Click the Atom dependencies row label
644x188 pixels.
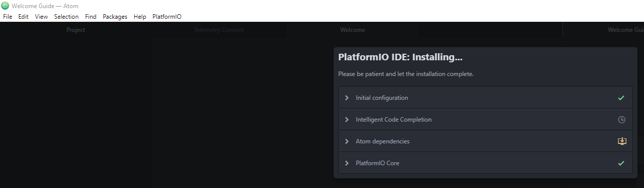tap(383, 141)
